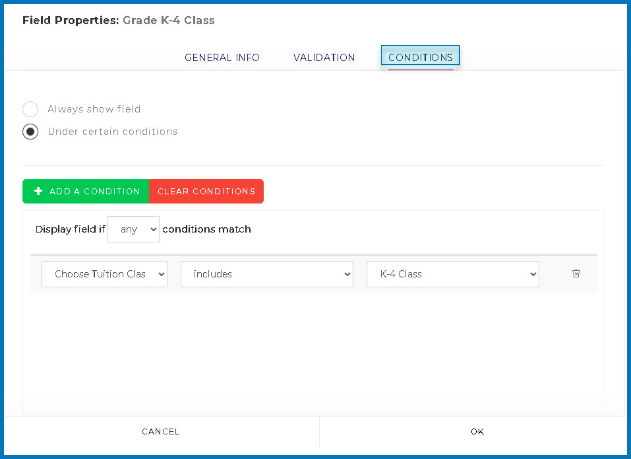The height and width of the screenshot is (459, 631).
Task: Click the 'Always show field' label text
Action: 94,109
